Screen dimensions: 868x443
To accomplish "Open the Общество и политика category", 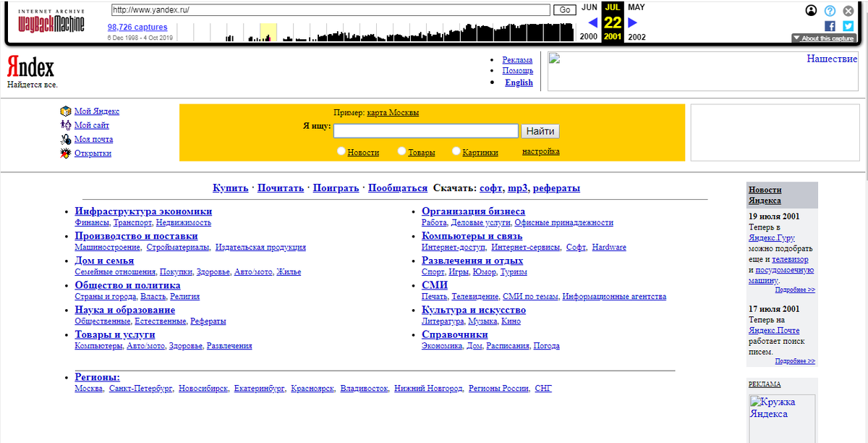I will pos(128,285).
